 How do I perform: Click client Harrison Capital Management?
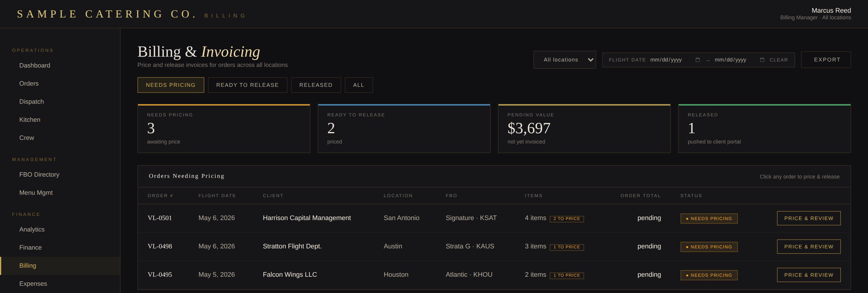coord(307,218)
